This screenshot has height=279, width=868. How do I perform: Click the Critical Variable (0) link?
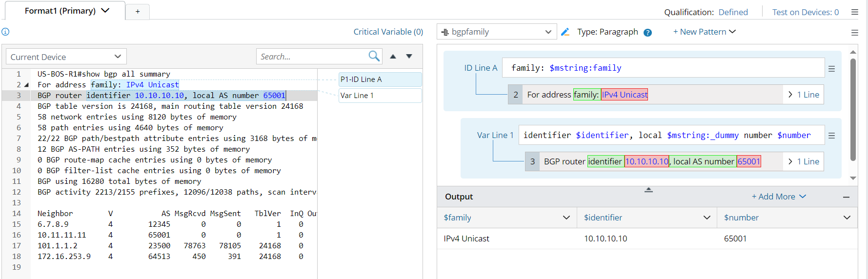(x=388, y=32)
